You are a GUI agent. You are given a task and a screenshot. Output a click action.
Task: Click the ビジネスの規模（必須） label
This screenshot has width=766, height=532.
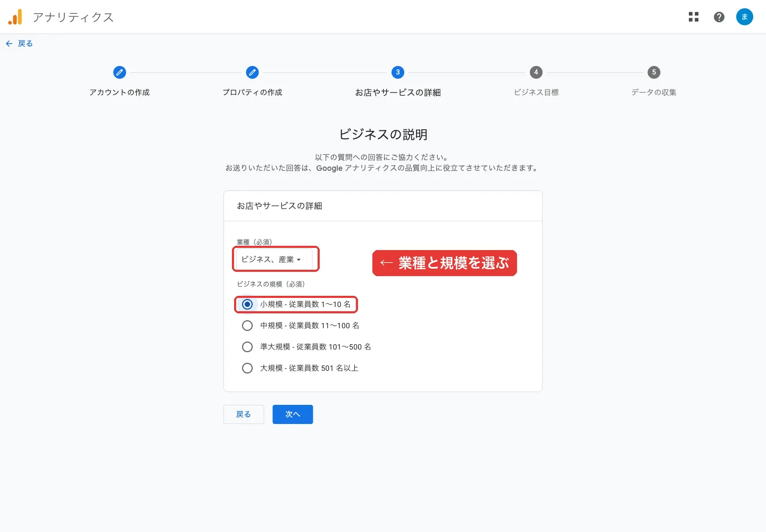click(x=271, y=284)
